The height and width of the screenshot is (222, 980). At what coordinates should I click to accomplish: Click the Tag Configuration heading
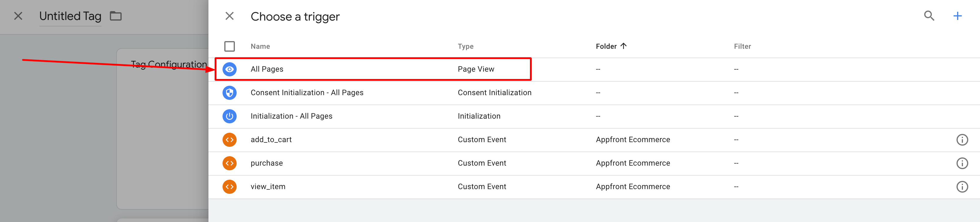coord(169,64)
